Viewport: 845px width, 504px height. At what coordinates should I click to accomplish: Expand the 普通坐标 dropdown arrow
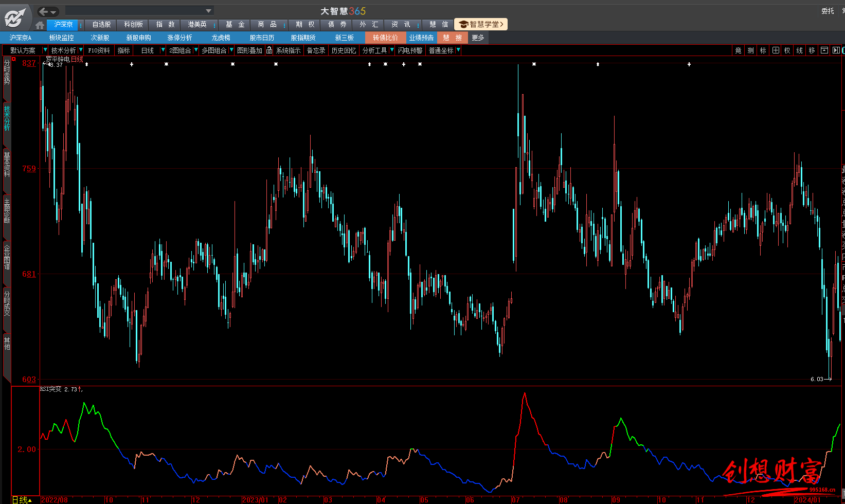[458, 50]
